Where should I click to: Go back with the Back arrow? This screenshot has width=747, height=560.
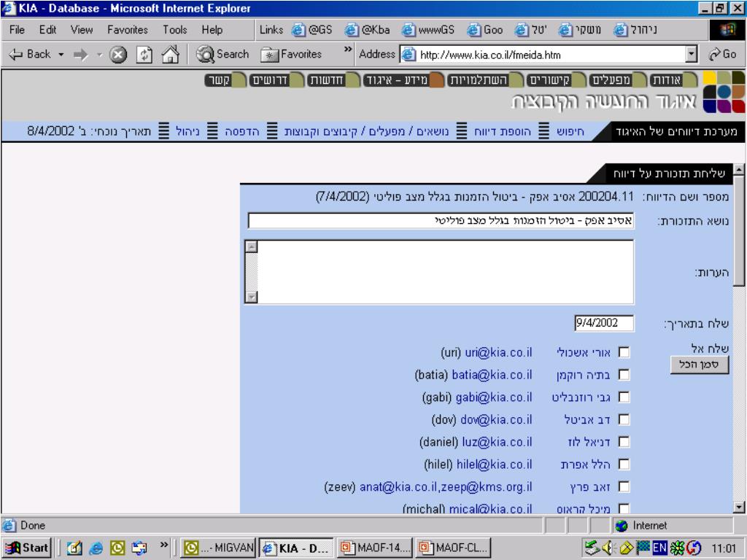(x=29, y=54)
